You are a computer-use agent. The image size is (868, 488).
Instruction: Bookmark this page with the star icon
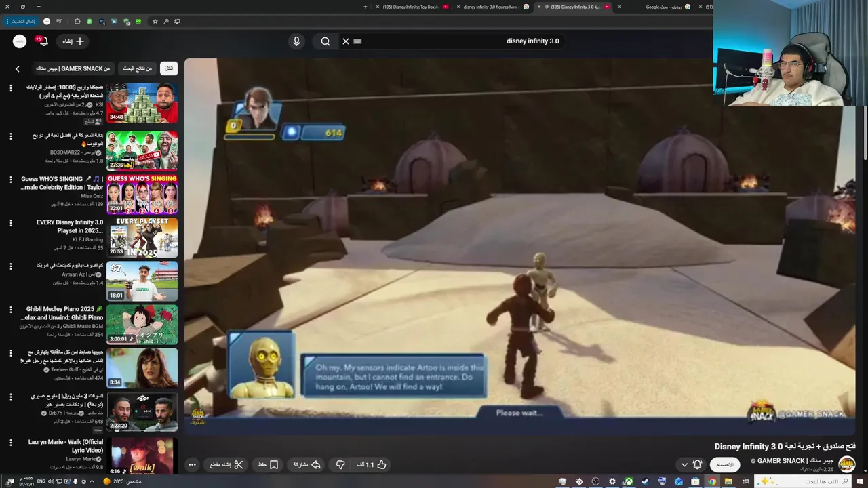point(155,22)
